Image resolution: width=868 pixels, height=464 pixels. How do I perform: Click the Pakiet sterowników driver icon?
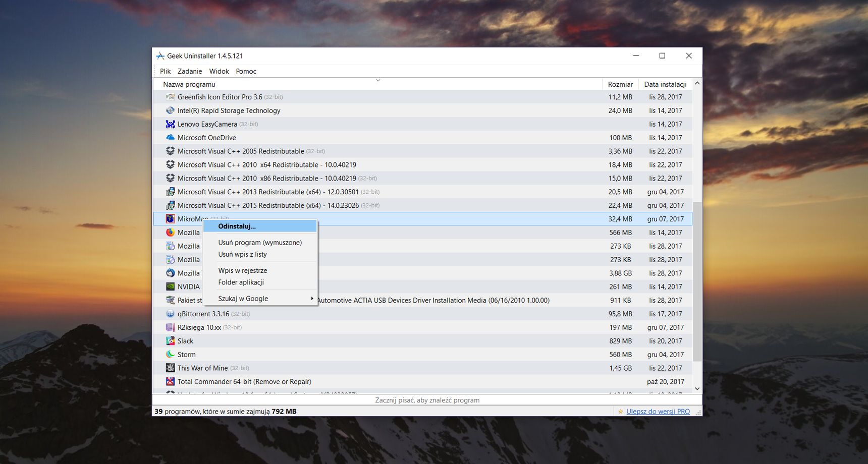[170, 301]
